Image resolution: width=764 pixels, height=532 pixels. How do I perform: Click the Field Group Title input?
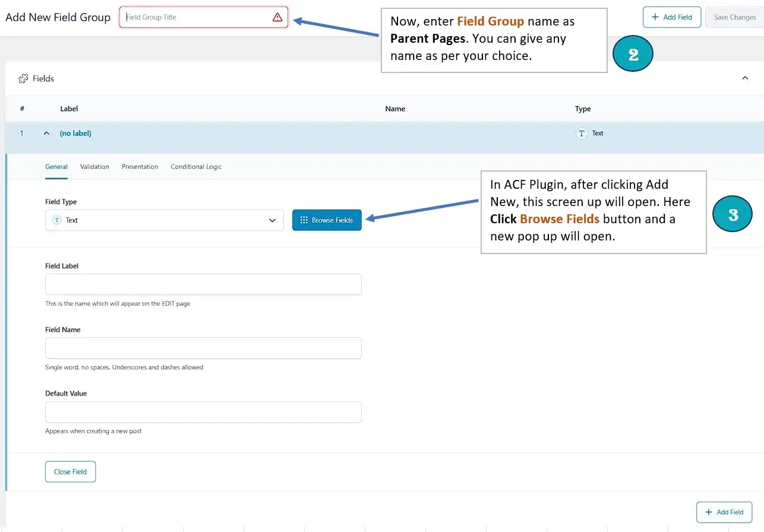coord(203,17)
